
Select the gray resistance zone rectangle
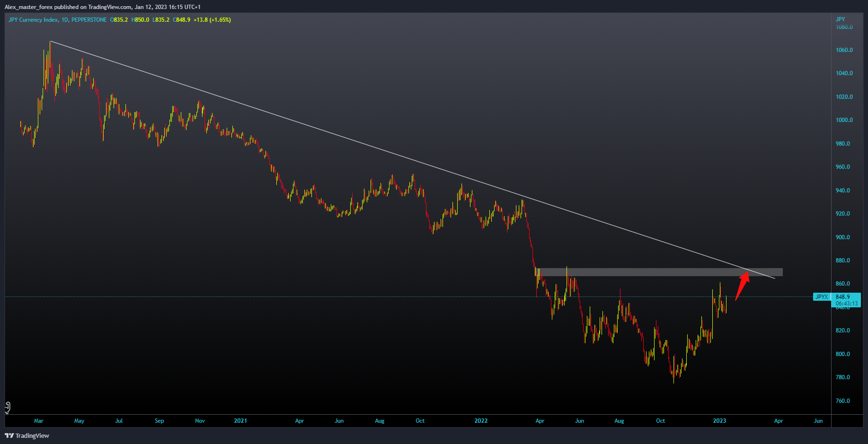point(658,272)
